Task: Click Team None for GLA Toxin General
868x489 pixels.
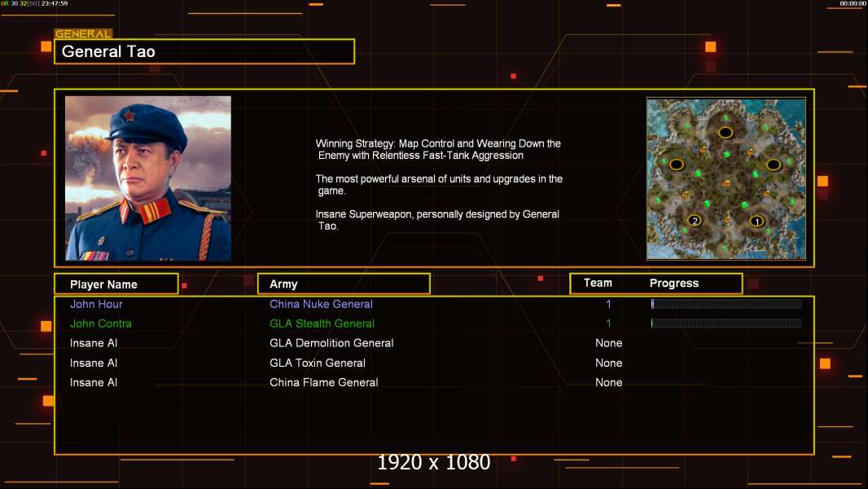Action: coord(608,363)
